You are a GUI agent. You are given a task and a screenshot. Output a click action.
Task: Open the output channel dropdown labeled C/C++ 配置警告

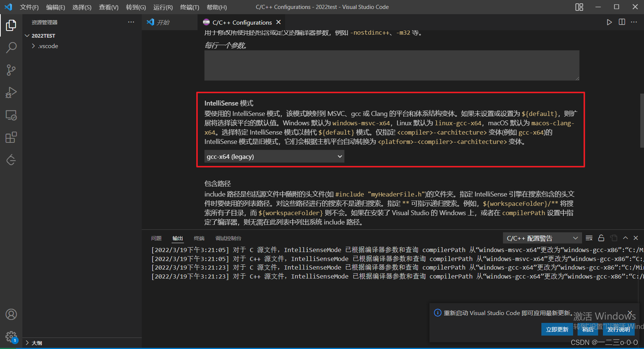tap(542, 238)
